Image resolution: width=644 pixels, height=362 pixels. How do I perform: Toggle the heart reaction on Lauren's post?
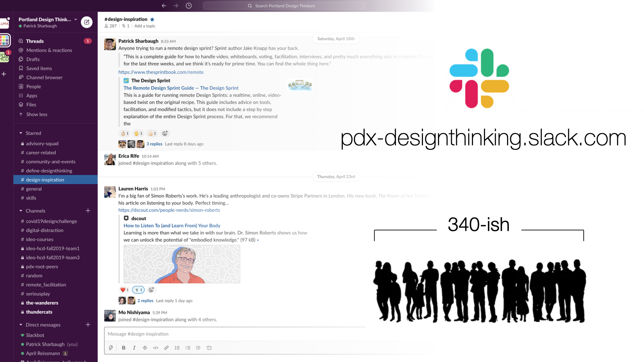coord(124,290)
